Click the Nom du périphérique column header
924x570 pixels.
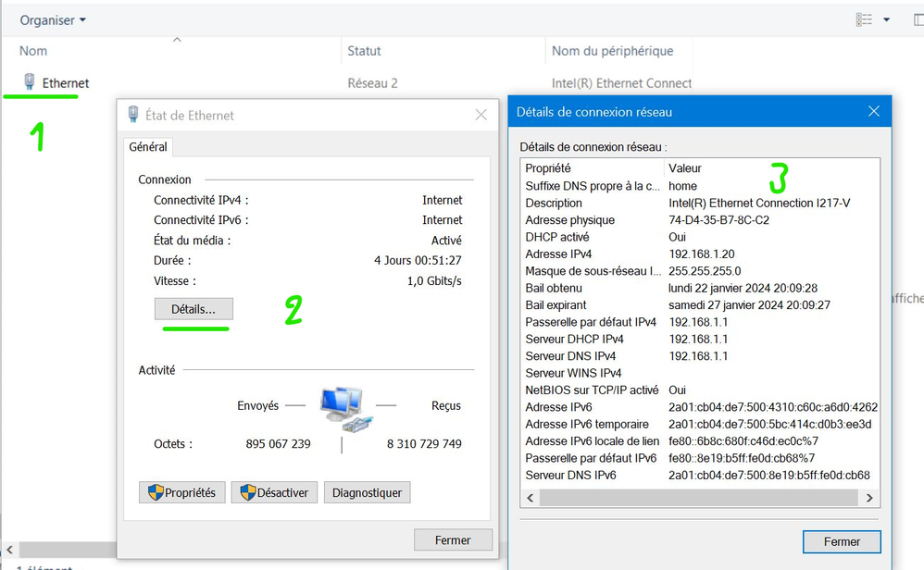(x=612, y=51)
